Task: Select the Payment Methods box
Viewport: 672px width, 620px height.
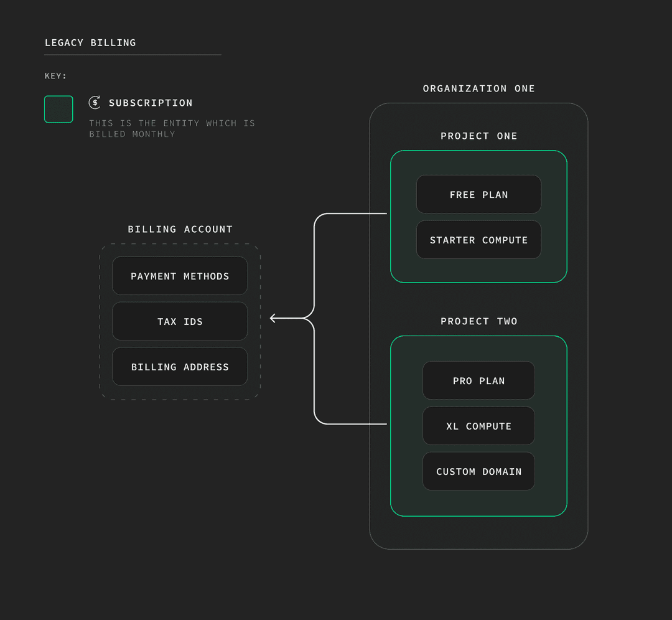Action: (x=180, y=276)
